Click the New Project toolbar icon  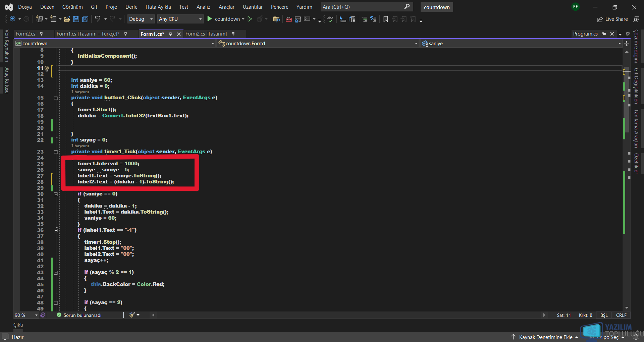[x=39, y=19]
